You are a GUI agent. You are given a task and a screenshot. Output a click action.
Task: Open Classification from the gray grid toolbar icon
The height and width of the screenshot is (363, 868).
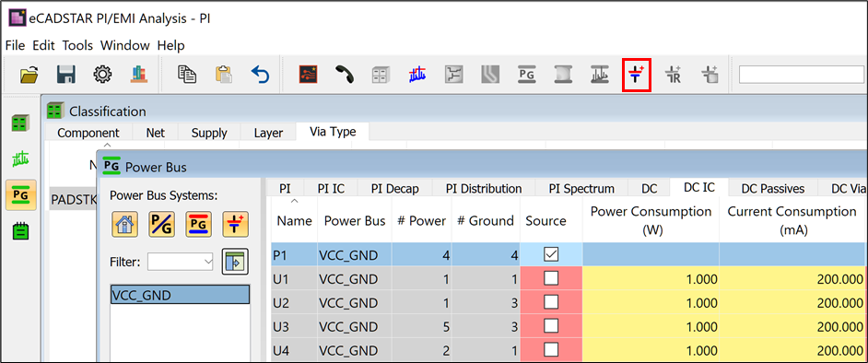[x=381, y=74]
